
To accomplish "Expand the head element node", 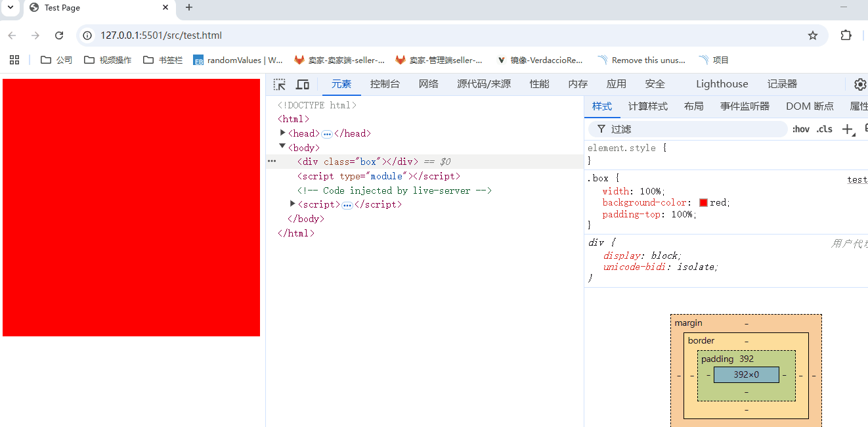I will point(283,133).
